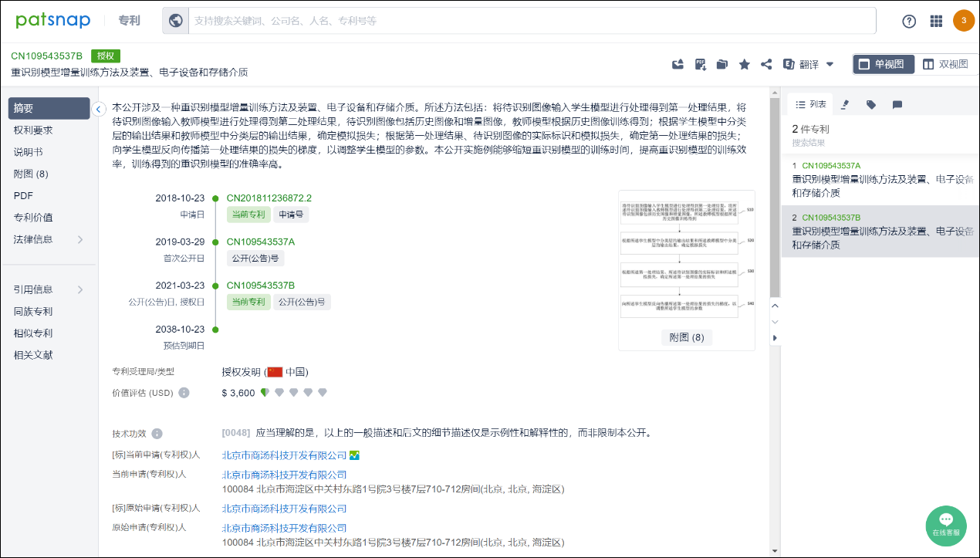Open the tag icon tab
The width and height of the screenshot is (980, 558).
click(x=871, y=104)
